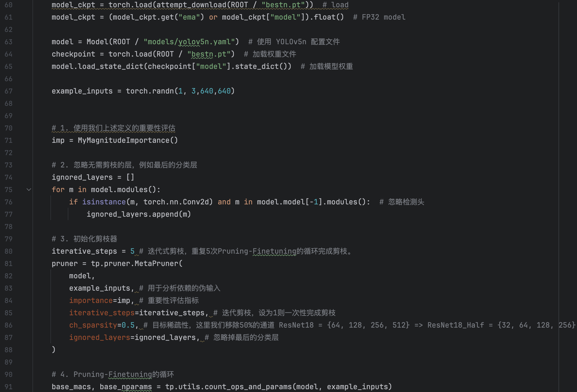Click the ch_sparsity=0.5 parameter
Image resolution: width=577 pixels, height=392 pixels.
coord(102,325)
